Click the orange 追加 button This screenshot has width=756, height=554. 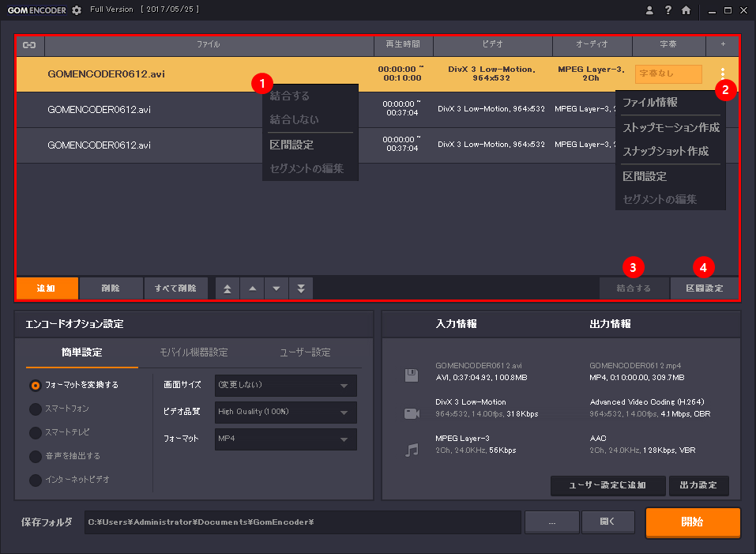47,288
